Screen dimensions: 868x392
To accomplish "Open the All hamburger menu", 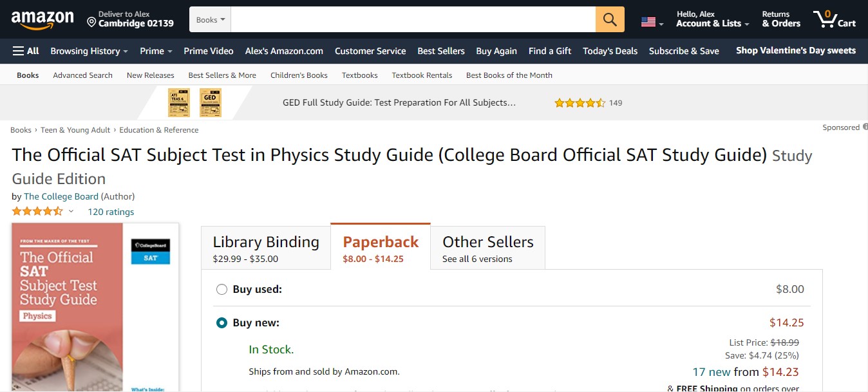I will click(x=26, y=51).
